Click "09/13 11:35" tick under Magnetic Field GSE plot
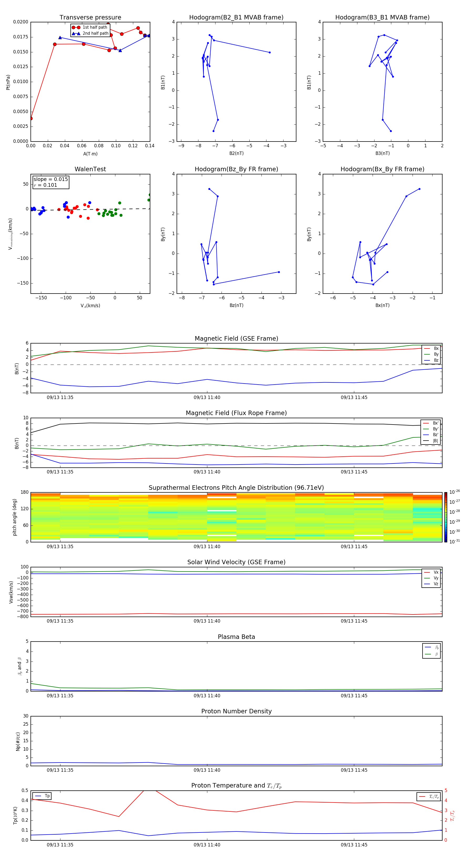 tap(60, 398)
